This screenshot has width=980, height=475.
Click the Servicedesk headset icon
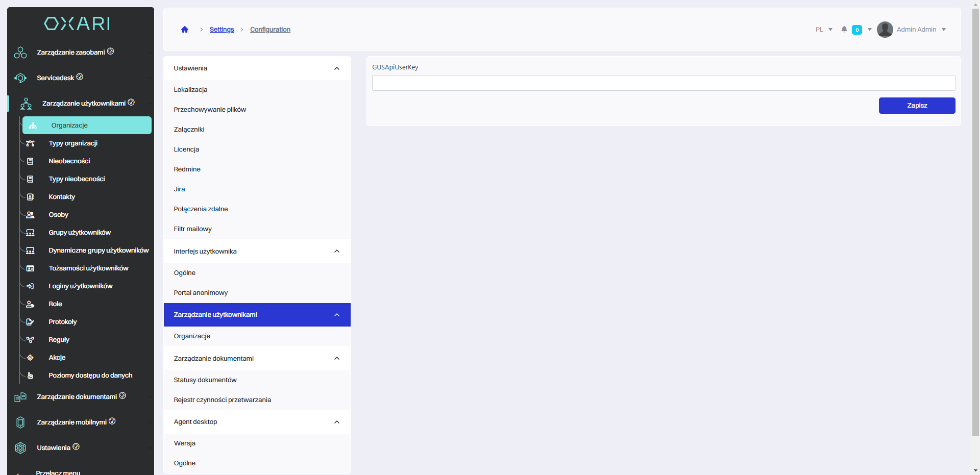(x=20, y=78)
